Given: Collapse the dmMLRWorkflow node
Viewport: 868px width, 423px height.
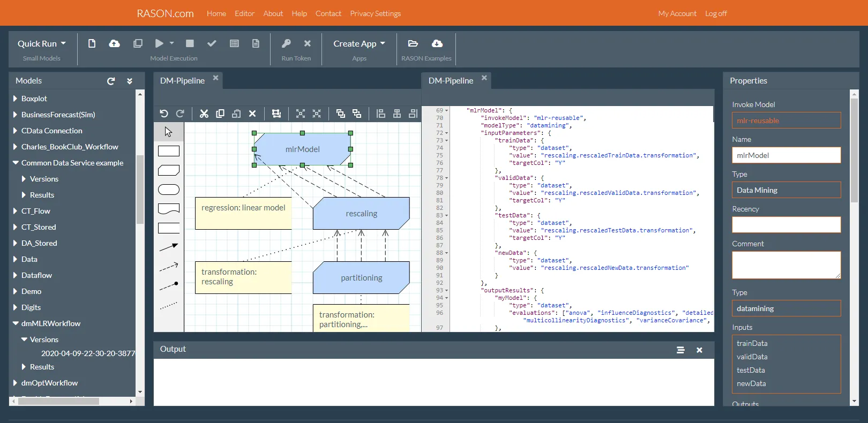Looking at the screenshot, I should (16, 323).
